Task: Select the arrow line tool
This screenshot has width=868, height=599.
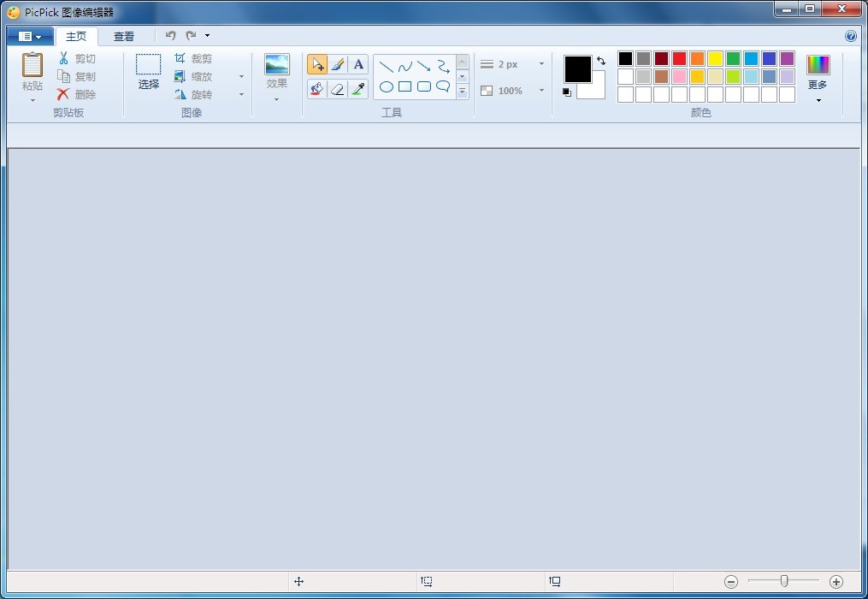Action: pos(424,66)
